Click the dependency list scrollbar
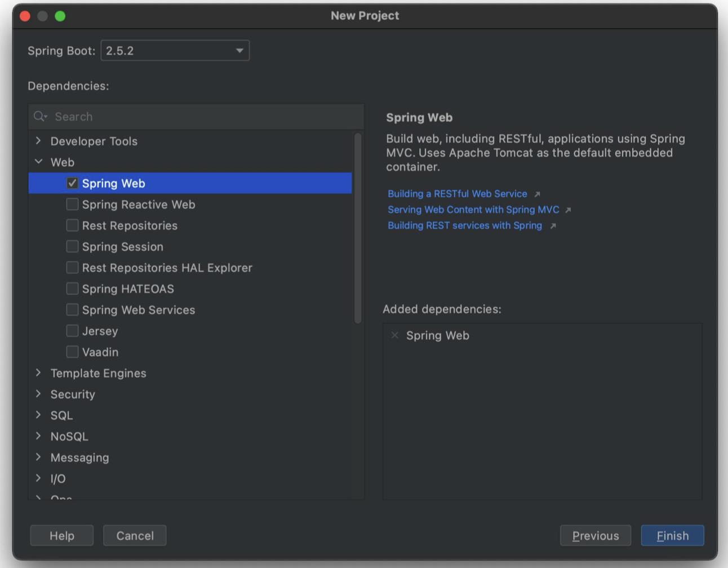Image resolution: width=728 pixels, height=568 pixels. click(358, 228)
